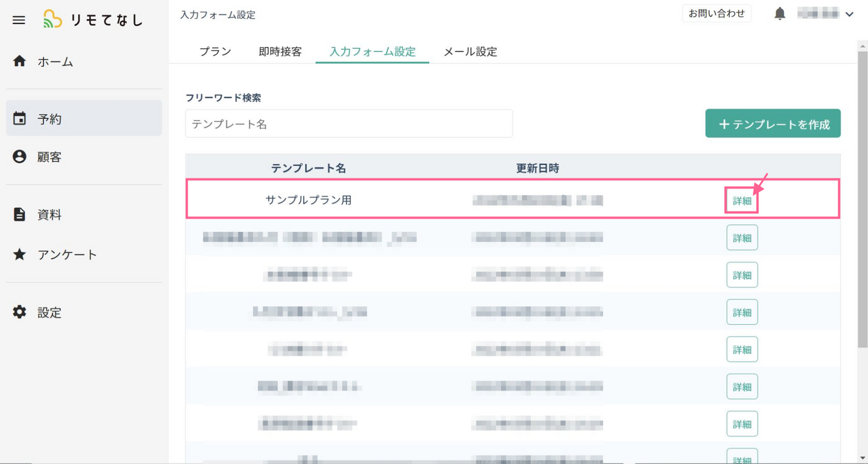Click the notification bell icon

click(x=779, y=14)
